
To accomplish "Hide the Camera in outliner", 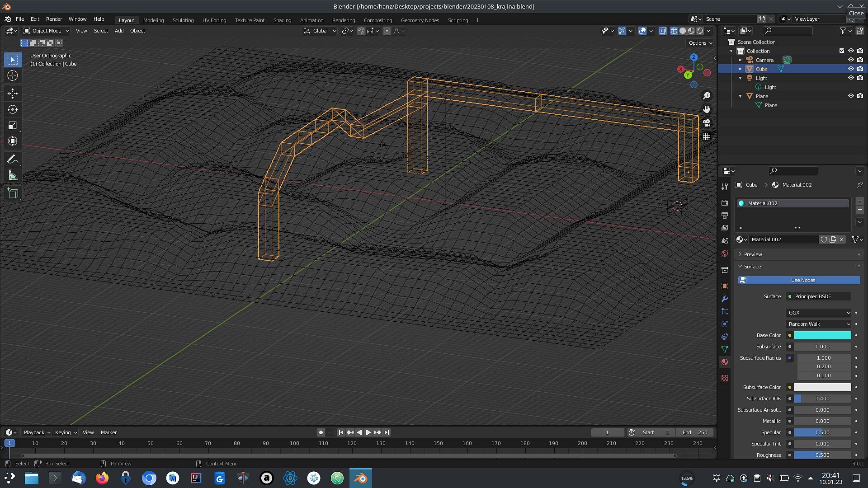I will tap(850, 60).
